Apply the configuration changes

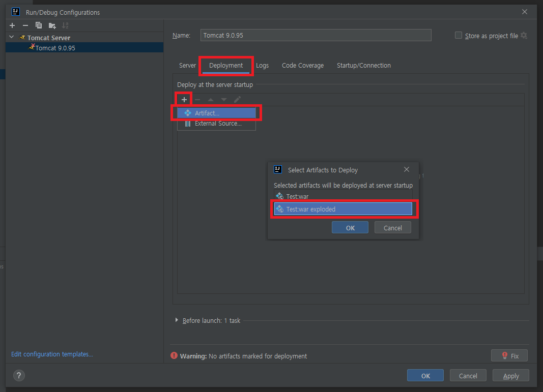(511, 376)
